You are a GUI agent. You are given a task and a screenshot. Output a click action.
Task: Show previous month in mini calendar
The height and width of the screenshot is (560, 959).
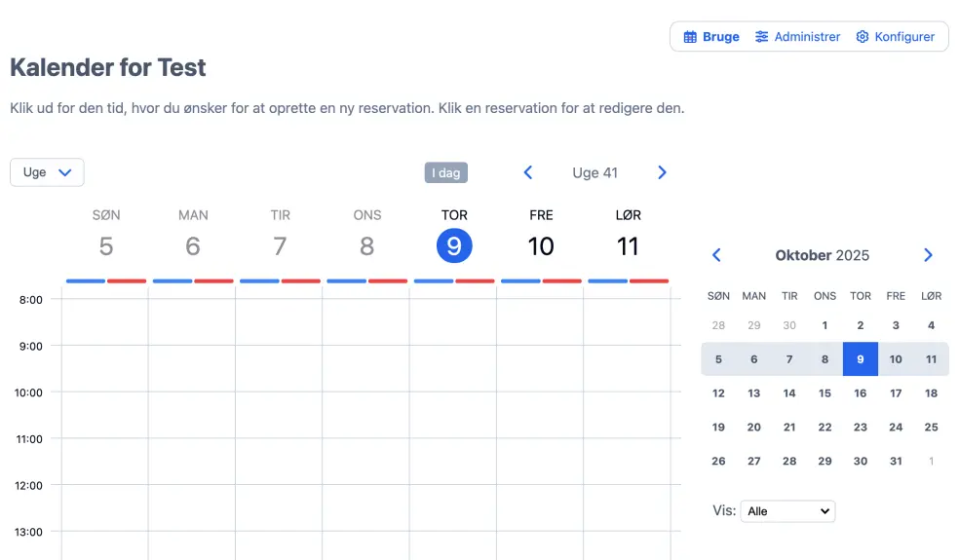click(717, 255)
